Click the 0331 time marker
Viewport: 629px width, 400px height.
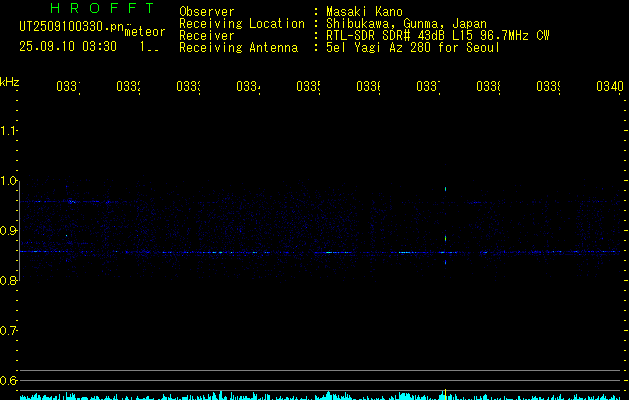68,86
